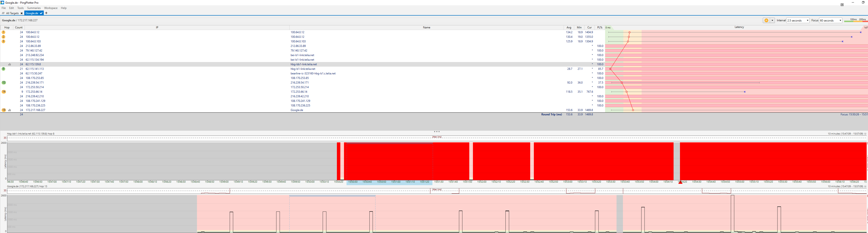Click the hop 12 green status circle

(x=4, y=82)
